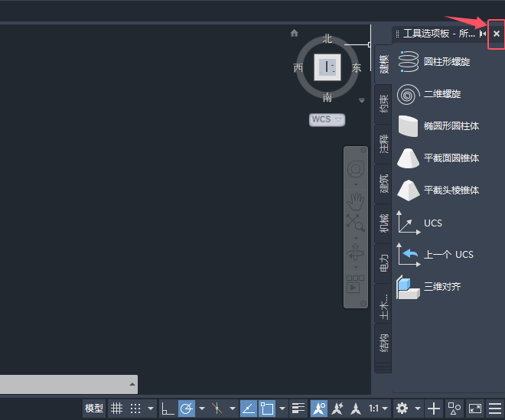Choose the 椭圆形圆柱体 tool

[438, 126]
